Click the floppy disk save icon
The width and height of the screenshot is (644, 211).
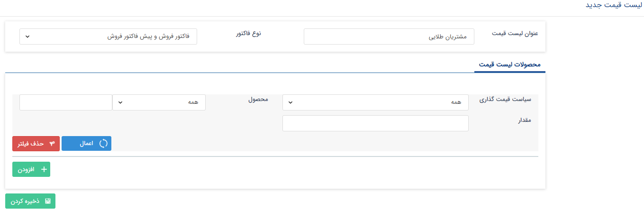[48, 201]
